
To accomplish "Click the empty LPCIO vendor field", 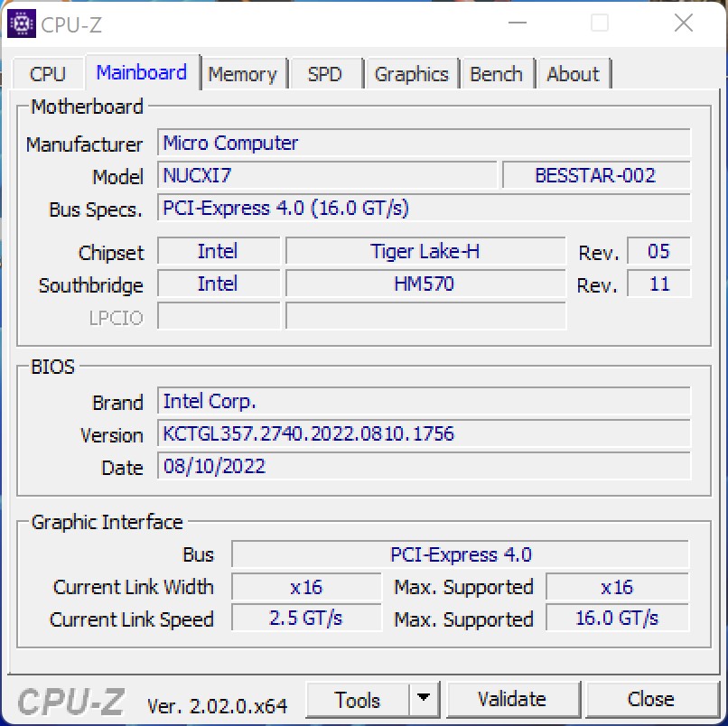I will [219, 316].
